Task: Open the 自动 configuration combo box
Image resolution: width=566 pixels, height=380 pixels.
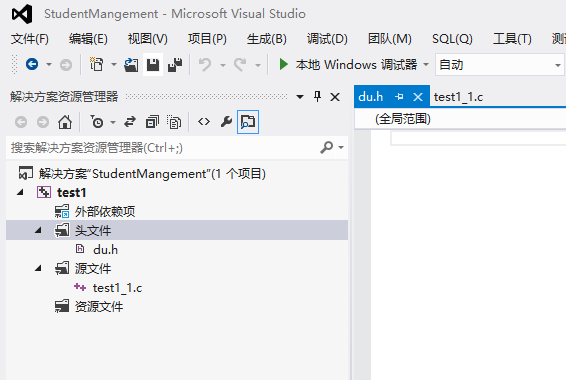Action: pyautogui.click(x=500, y=65)
